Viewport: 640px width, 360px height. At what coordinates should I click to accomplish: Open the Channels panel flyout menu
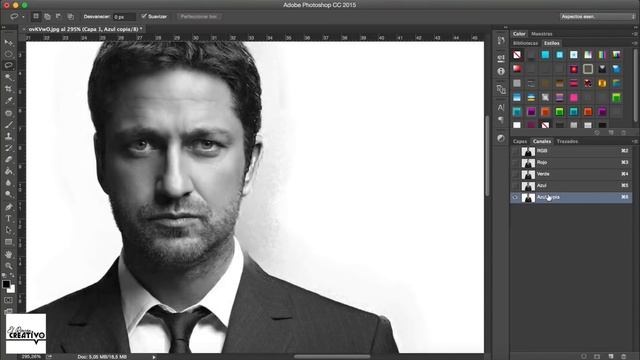635,141
